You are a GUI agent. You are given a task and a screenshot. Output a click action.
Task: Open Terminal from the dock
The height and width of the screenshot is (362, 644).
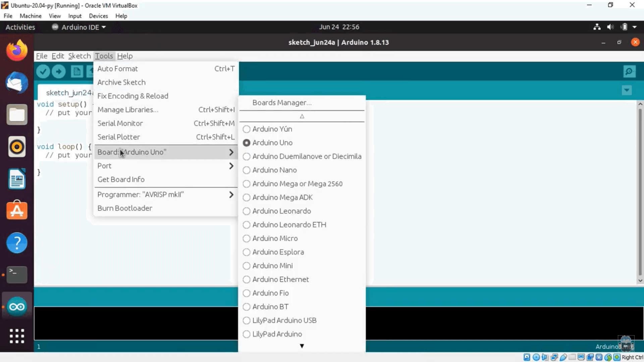(17, 275)
